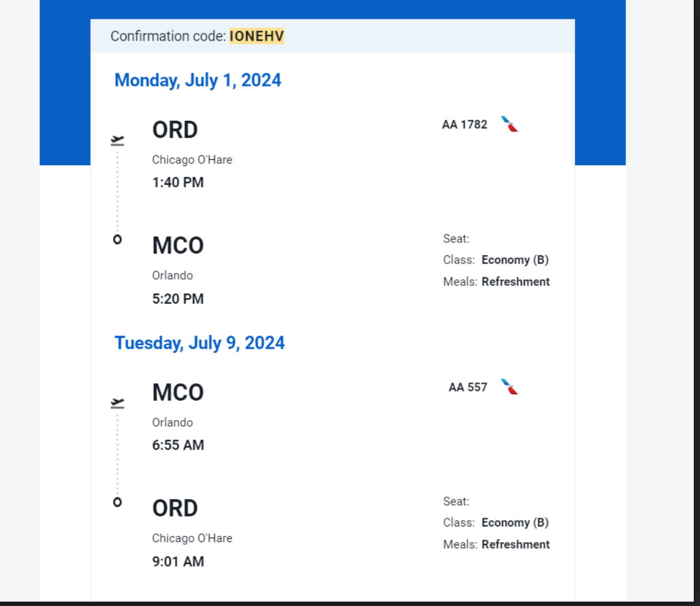Click the Chicago O'Hare departure airport name
Image resolution: width=700 pixels, height=606 pixels.
tap(192, 160)
